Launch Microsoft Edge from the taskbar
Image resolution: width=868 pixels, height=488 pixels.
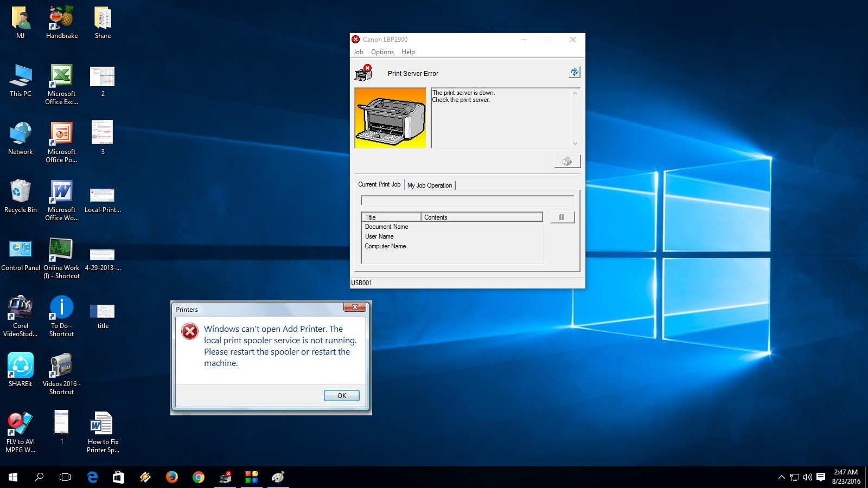(92, 477)
